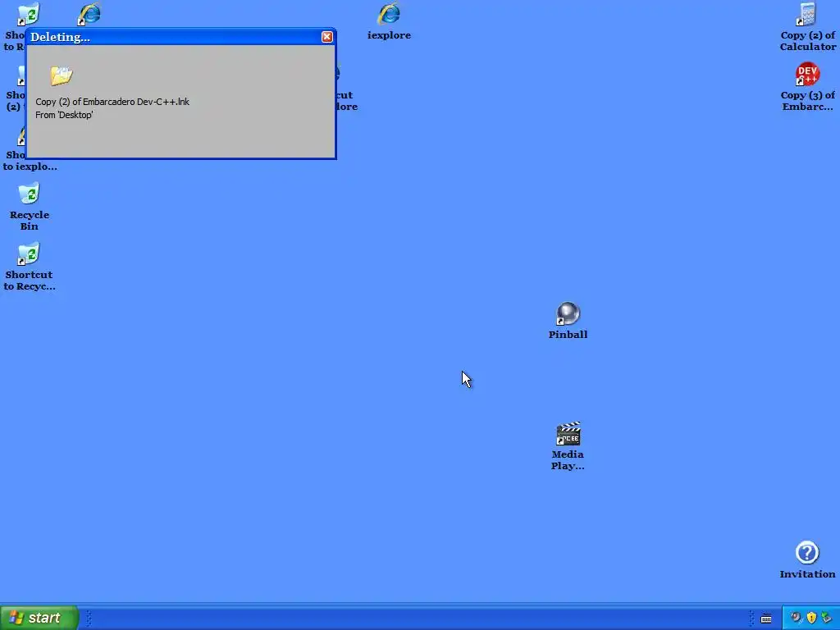
Task: Select the recycle shortcut icon beside the Deleting title
Action: tap(29, 13)
